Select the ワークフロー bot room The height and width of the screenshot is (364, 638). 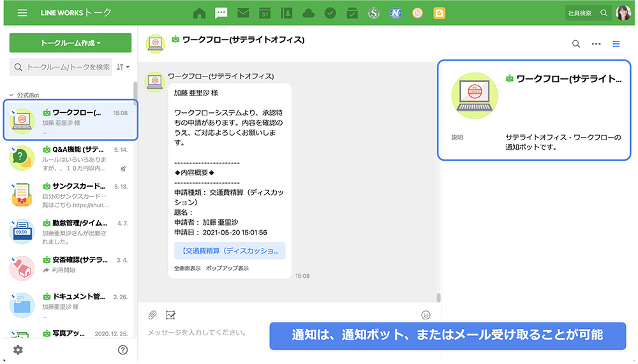[70, 120]
